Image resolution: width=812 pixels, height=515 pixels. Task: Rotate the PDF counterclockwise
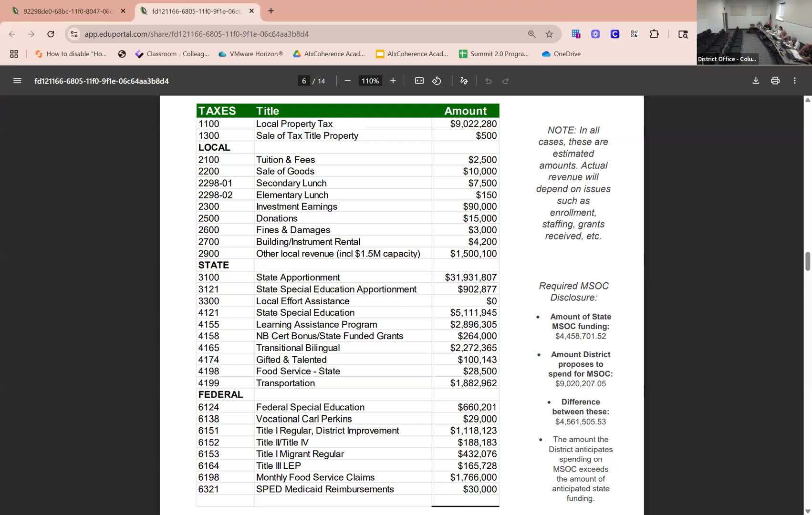tap(437, 81)
